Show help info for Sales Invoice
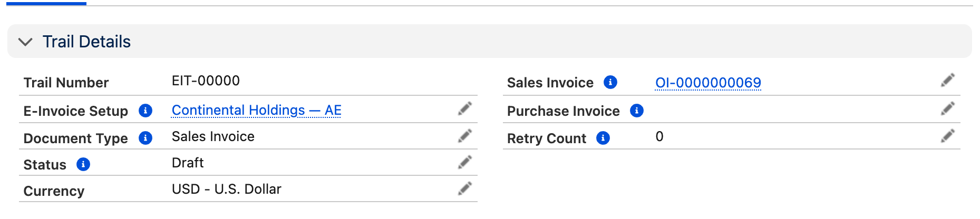Viewport: 980px width, 219px height. (x=610, y=82)
